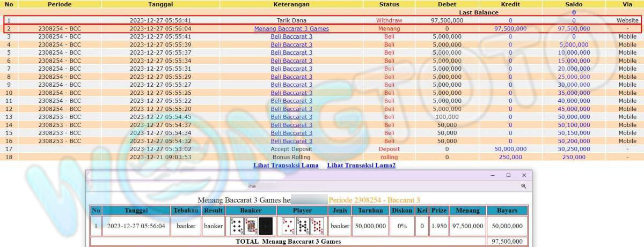Click the zoom magnifier icon in popup
This screenshot has width=644, height=247.
(523, 186)
